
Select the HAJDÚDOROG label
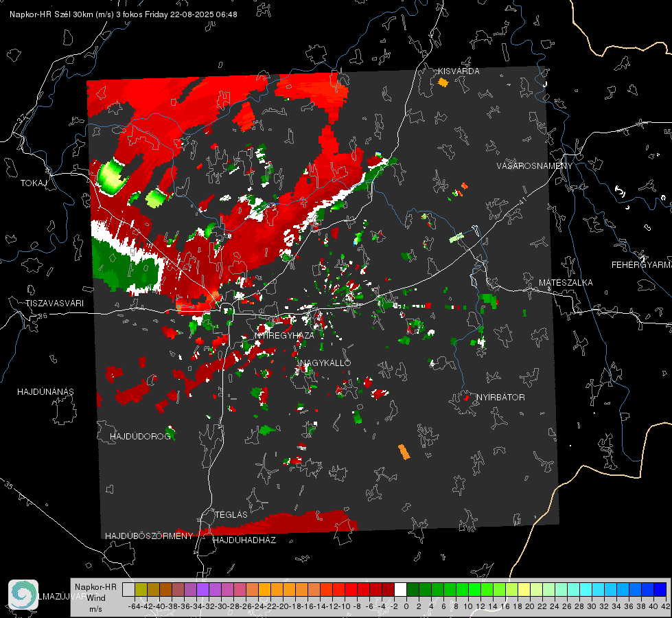(140, 437)
